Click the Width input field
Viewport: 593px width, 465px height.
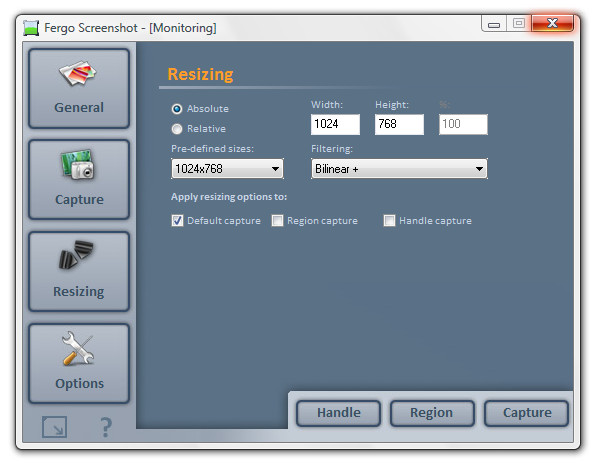tap(335, 124)
